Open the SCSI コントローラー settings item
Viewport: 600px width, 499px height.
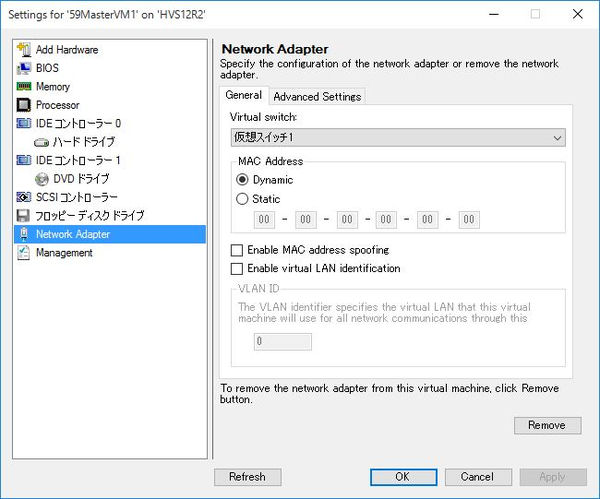pyautogui.click(x=76, y=197)
